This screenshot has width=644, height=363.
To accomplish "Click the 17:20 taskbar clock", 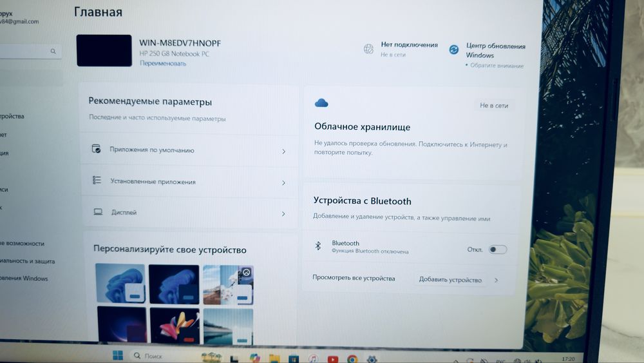I will (568, 359).
